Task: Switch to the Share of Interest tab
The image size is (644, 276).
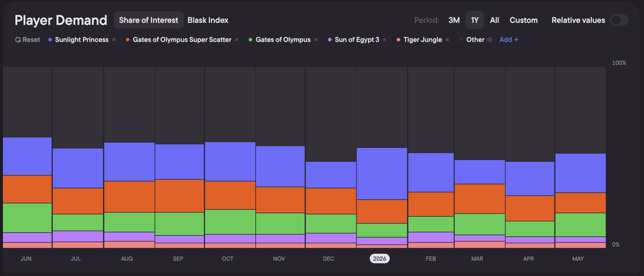Action: tap(149, 20)
